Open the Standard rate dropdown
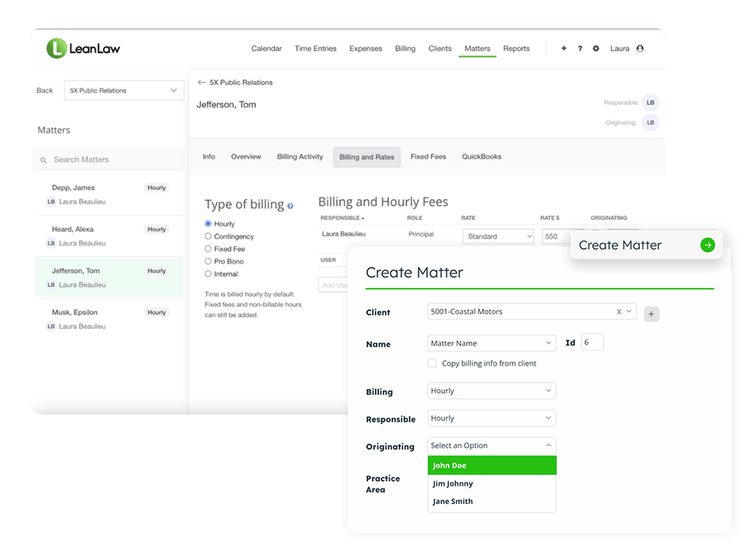747x560 pixels. click(498, 236)
